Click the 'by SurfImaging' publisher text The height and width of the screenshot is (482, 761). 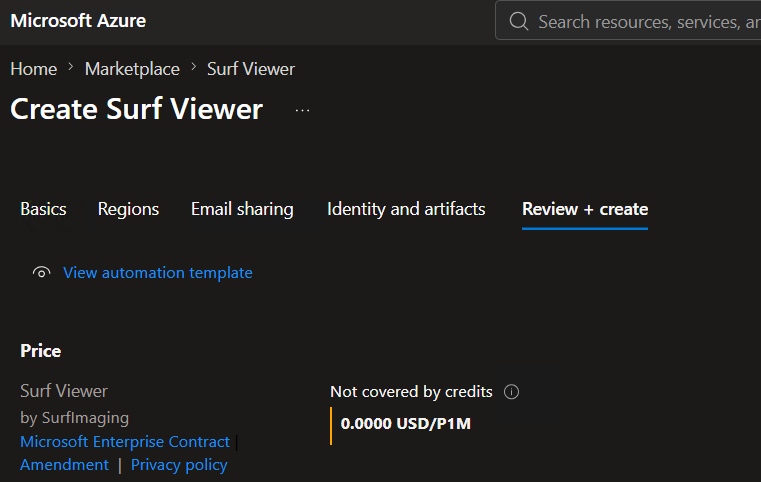pyautogui.click(x=75, y=418)
